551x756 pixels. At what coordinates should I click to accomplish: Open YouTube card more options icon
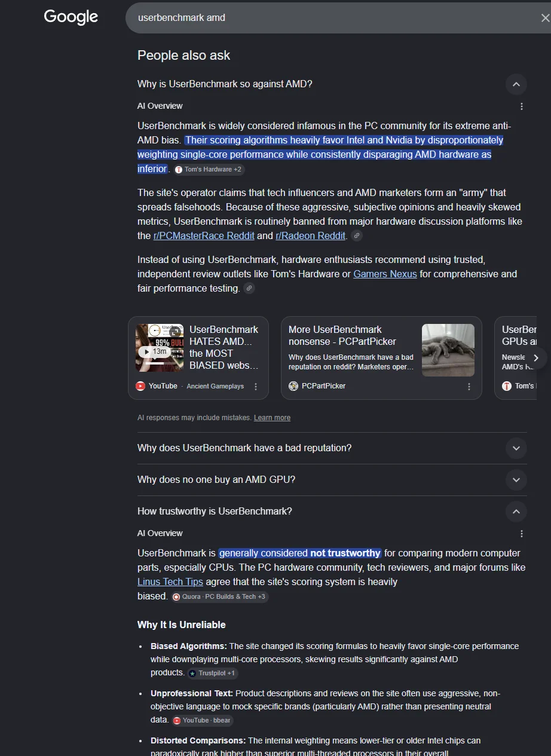click(256, 387)
